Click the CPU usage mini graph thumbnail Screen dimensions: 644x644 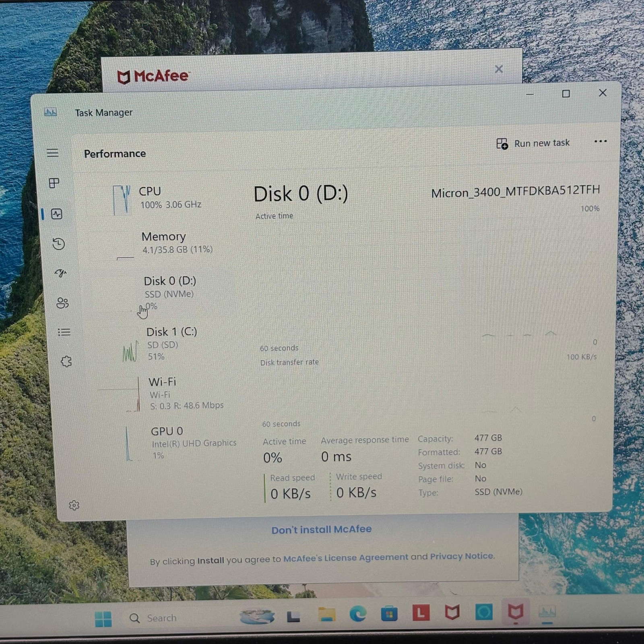pyautogui.click(x=122, y=200)
